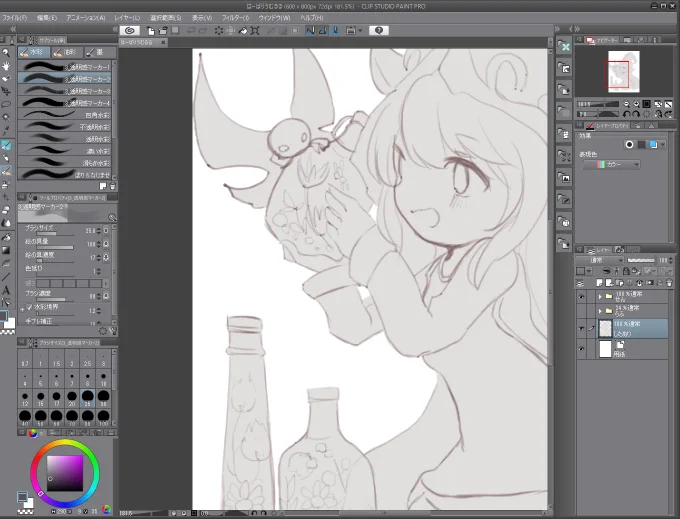Viewport: 680px width, 519px height.
Task: Click the help question mark button
Action: [x=379, y=30]
